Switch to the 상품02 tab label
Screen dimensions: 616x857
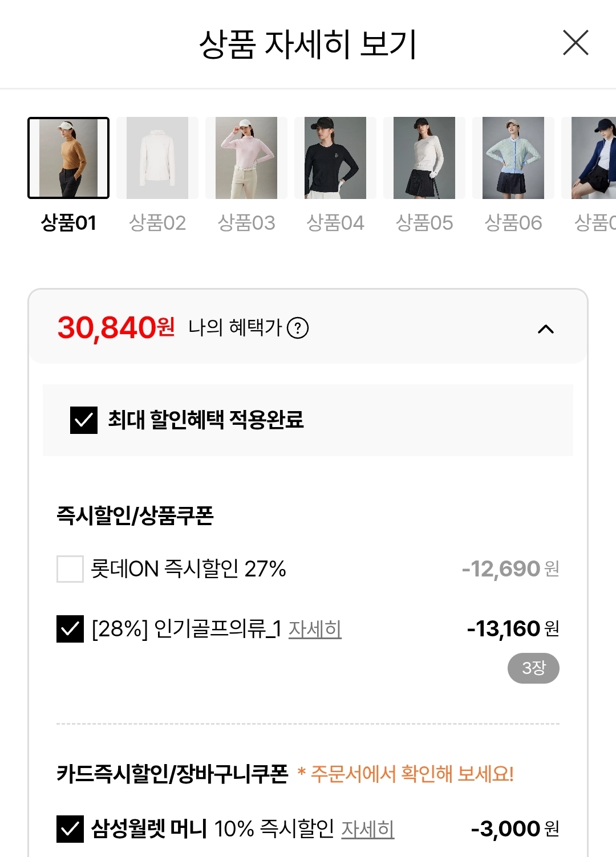[157, 223]
